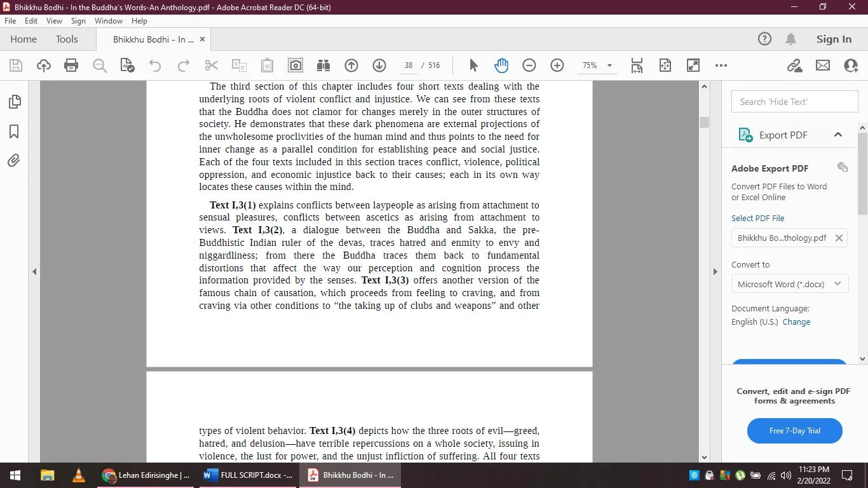Open the Find text magnifier tool
This screenshot has width=868, height=488.
(x=100, y=65)
